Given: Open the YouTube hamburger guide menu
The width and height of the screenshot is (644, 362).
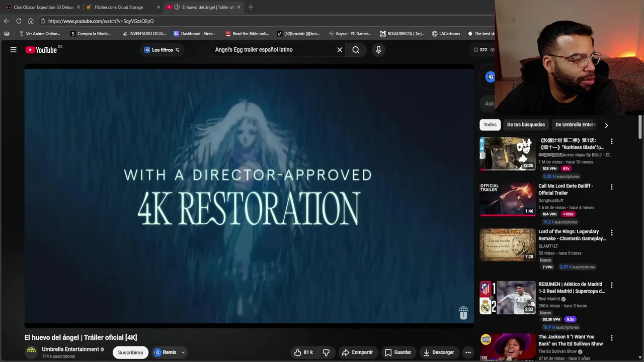Looking at the screenshot, I should [14, 50].
